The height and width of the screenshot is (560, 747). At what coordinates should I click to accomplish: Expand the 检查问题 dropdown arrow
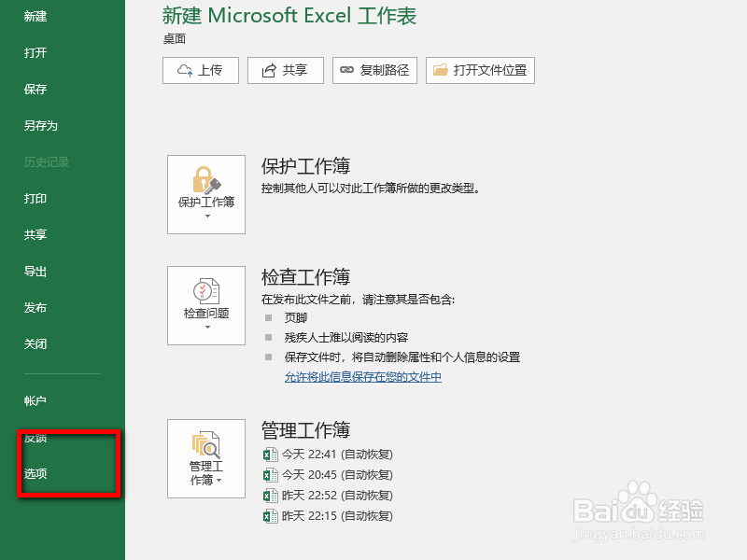coord(207,328)
